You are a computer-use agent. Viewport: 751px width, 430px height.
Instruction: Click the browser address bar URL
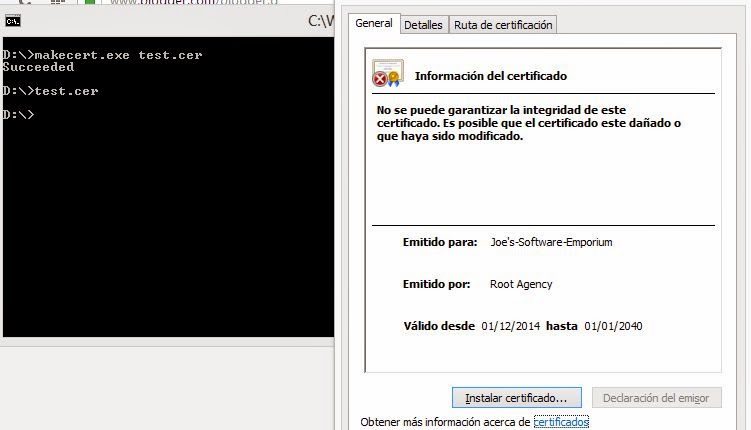[193, 2]
